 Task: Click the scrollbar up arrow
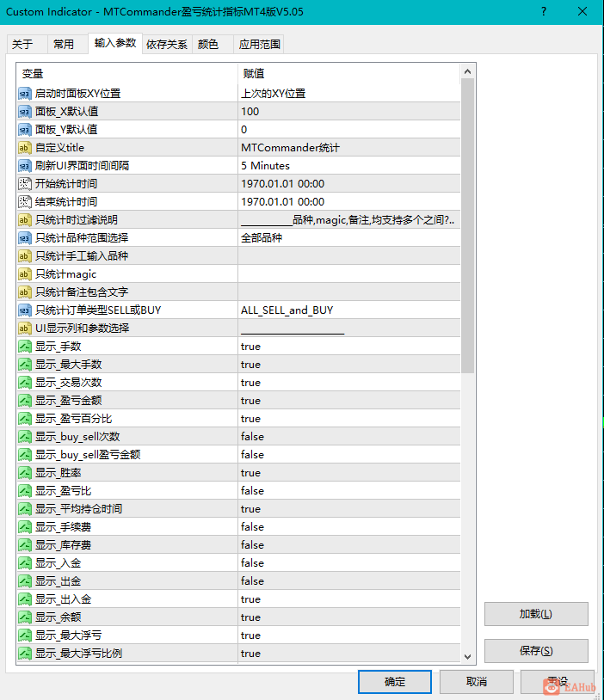tap(468, 71)
